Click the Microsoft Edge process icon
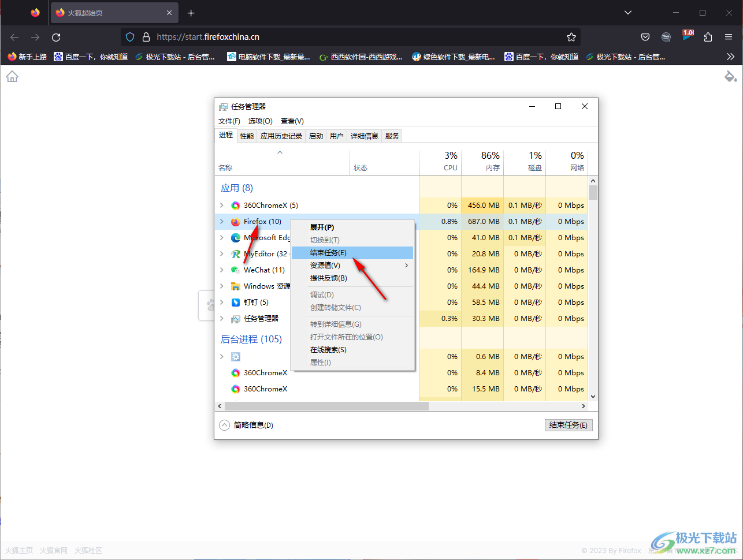 tap(236, 238)
